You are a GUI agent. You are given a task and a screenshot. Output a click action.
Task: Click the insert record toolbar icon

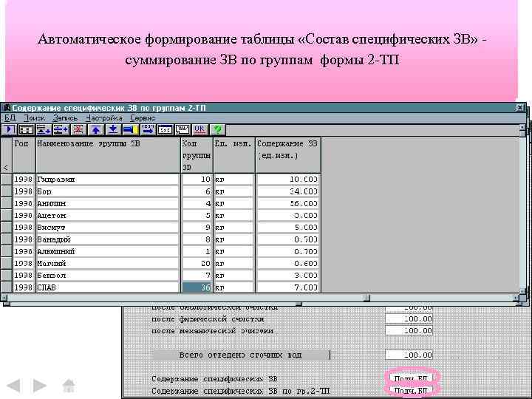44,129
